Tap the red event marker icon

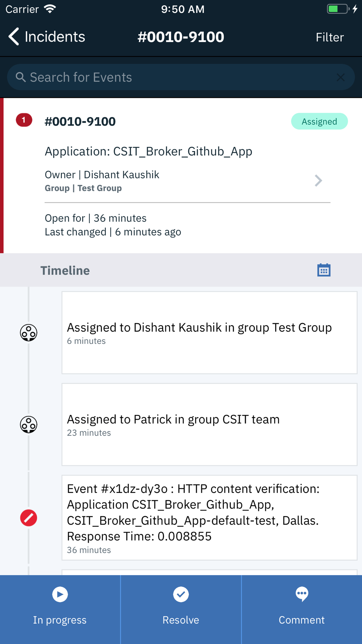tap(29, 518)
